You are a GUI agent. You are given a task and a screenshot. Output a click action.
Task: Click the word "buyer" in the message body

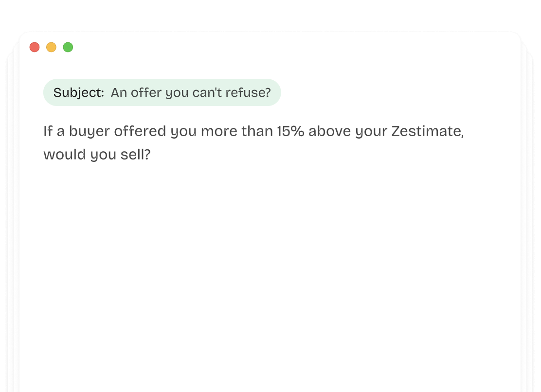[x=86, y=132]
